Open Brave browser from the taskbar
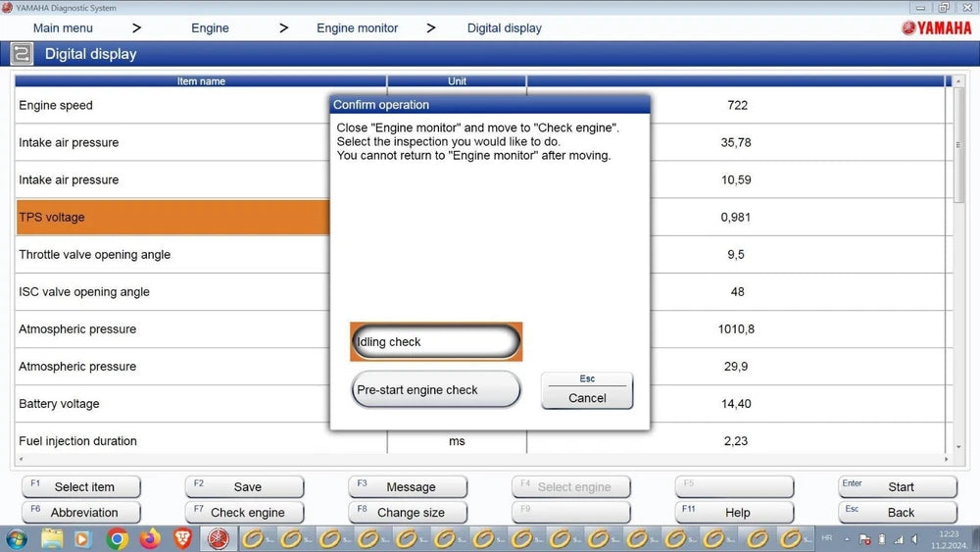 (182, 539)
